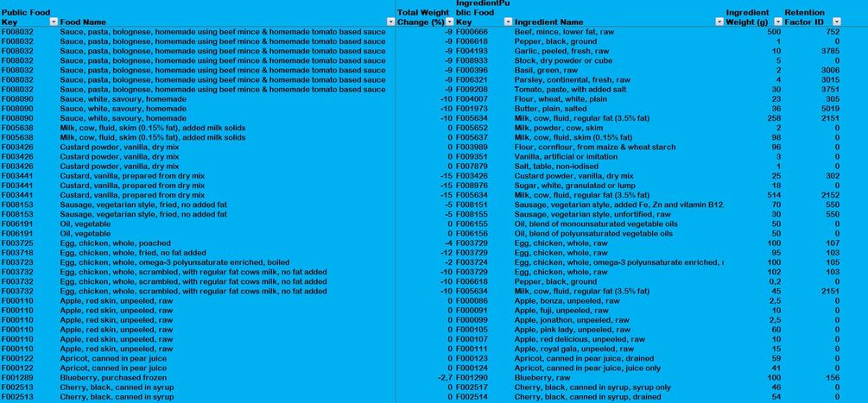Select food name 'Egg, chicken, whole, fried, no fat added'

133,253
